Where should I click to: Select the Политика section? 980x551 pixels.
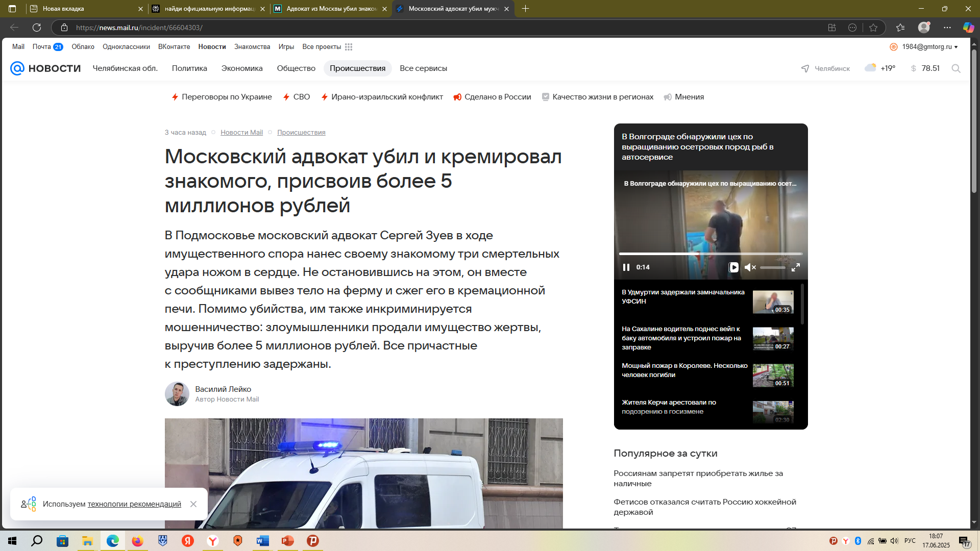coord(189,68)
